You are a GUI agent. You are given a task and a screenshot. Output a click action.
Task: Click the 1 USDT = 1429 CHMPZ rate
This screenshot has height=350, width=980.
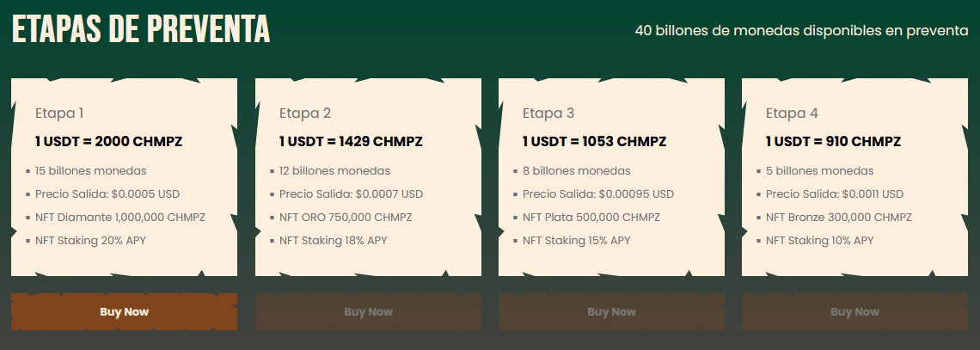351,142
